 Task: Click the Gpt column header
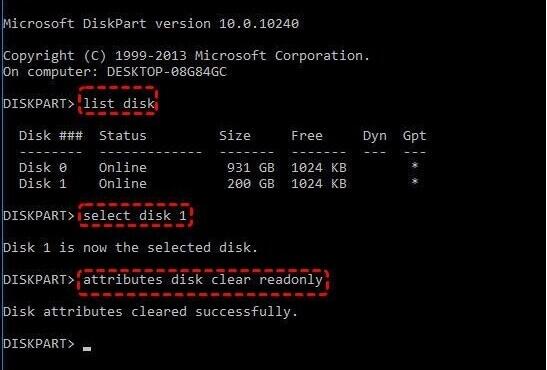414,136
